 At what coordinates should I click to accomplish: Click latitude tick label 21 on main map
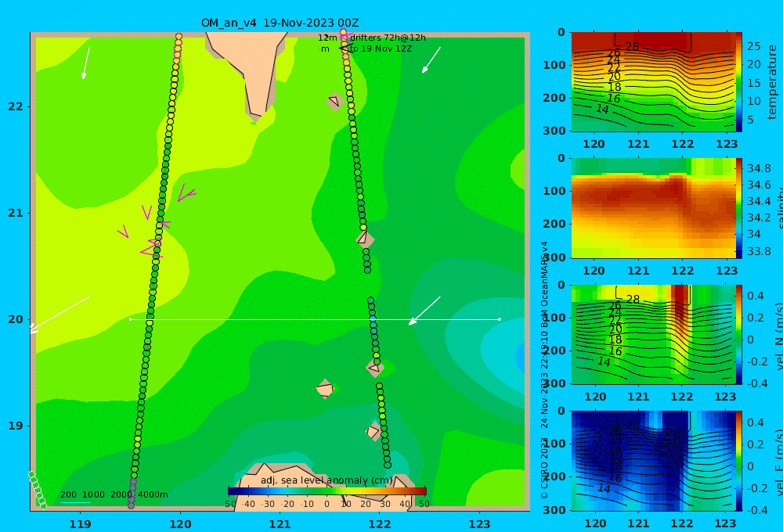(16, 213)
